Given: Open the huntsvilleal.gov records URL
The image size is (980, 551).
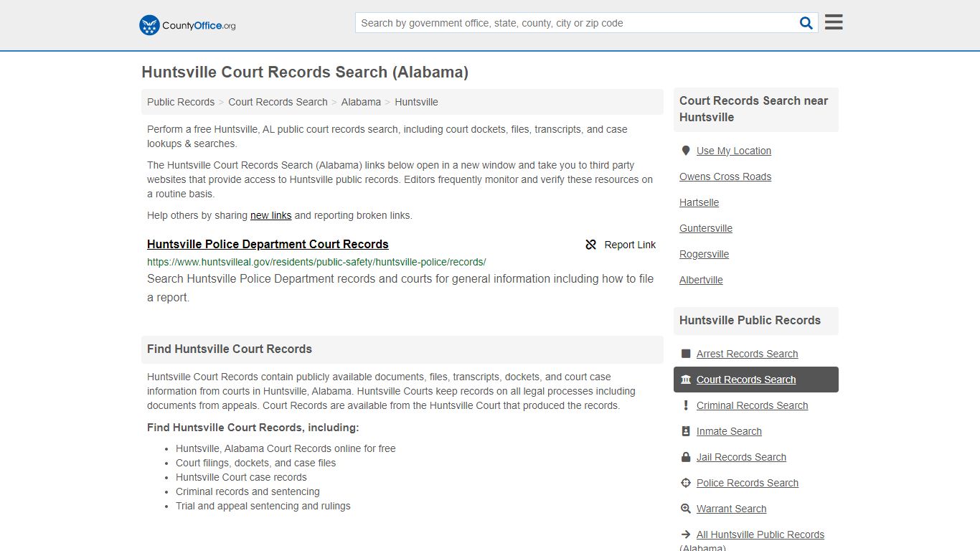Looking at the screenshot, I should (x=316, y=262).
